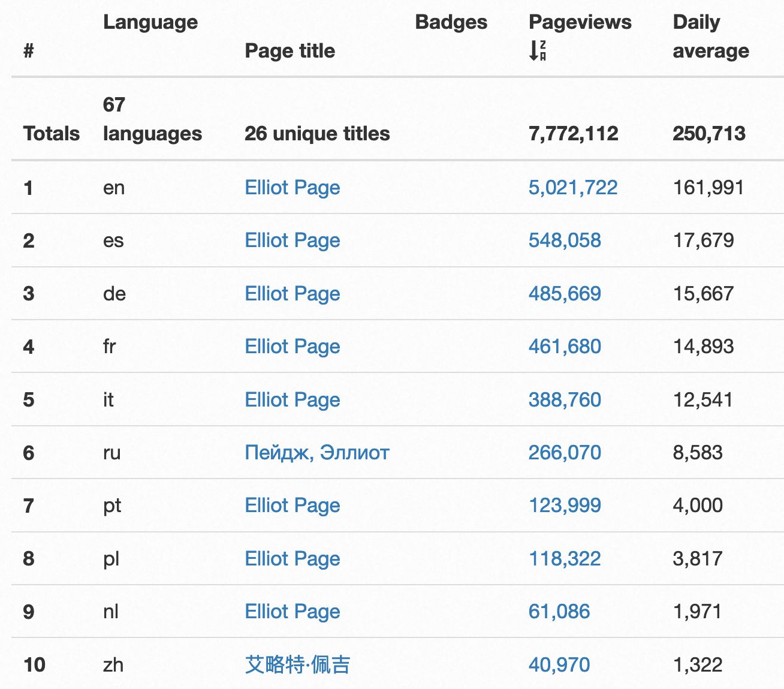Sort by Daily average column header
Screen dimensions: 784x689
711,37
